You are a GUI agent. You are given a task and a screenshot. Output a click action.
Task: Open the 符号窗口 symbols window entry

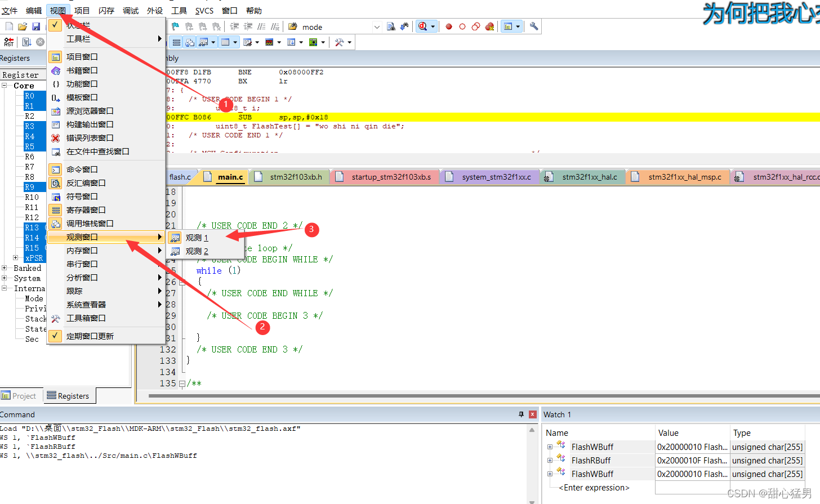click(106, 197)
